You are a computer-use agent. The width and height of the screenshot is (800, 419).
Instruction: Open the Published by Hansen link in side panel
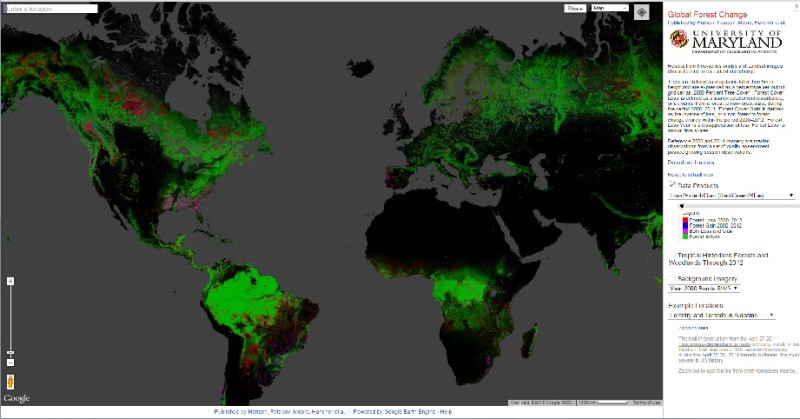(x=727, y=23)
